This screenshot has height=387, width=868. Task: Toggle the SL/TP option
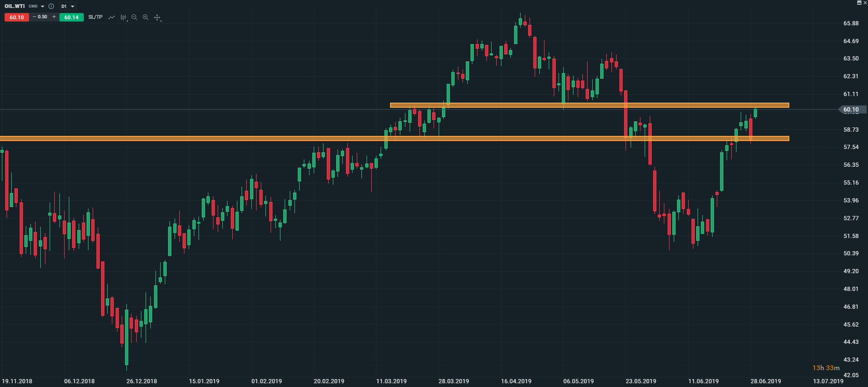point(95,17)
